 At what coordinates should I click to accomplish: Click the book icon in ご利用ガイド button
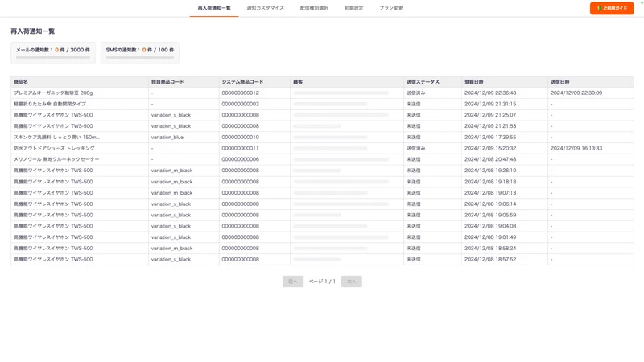coord(599,8)
